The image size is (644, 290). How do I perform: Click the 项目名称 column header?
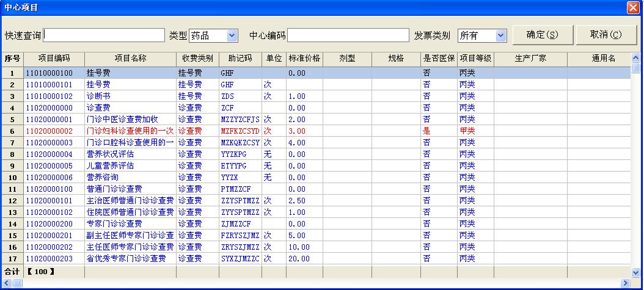[x=130, y=59]
